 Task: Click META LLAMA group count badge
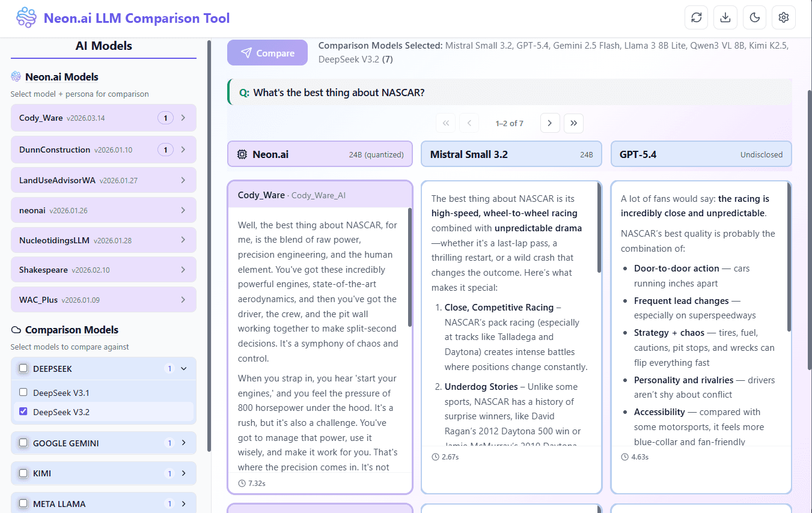tap(169, 503)
